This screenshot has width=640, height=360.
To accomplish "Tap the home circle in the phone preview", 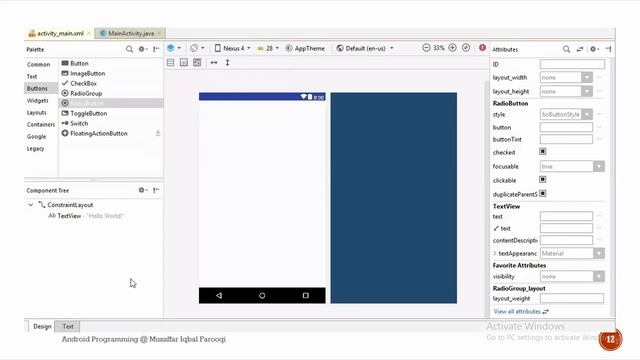I will point(262,296).
